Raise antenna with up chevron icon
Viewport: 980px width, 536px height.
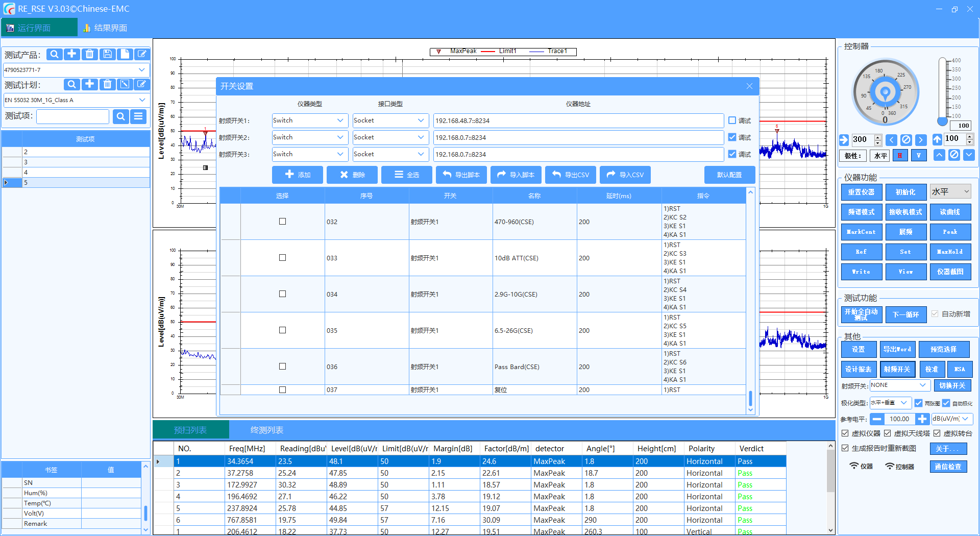coord(939,155)
